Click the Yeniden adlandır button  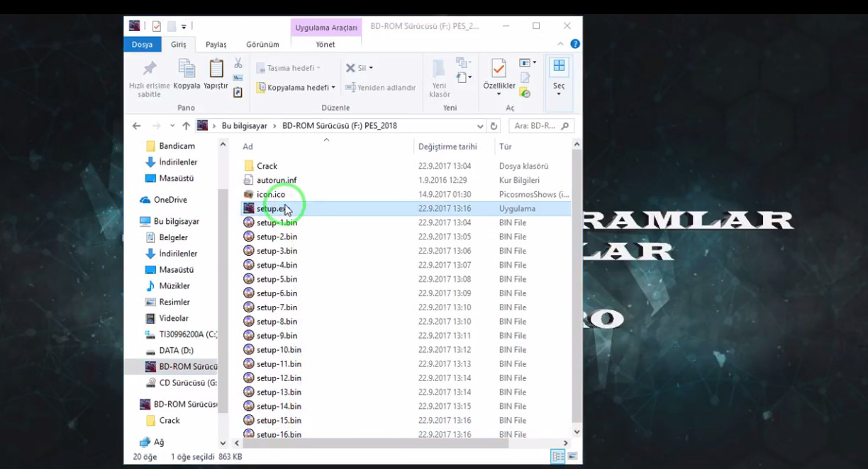pos(380,88)
